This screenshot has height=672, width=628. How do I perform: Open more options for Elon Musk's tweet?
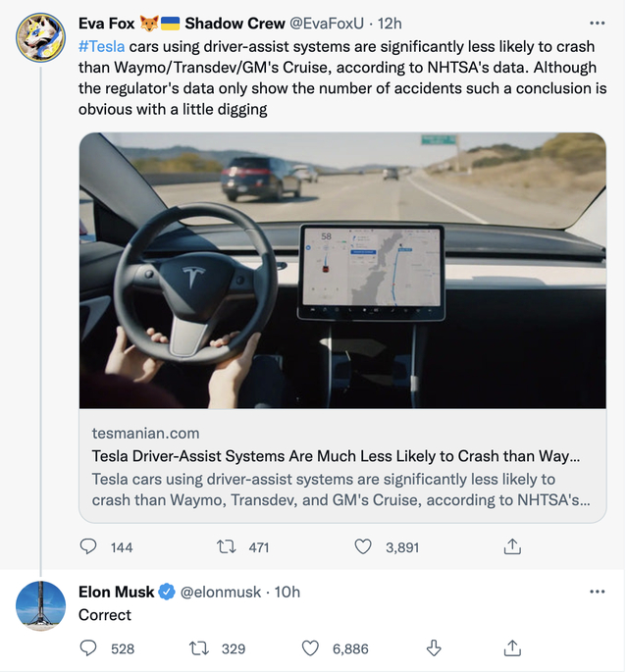click(597, 592)
